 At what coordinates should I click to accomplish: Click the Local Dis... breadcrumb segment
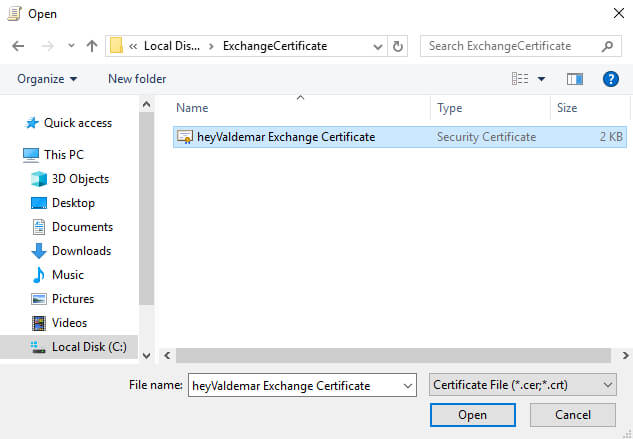[172, 46]
